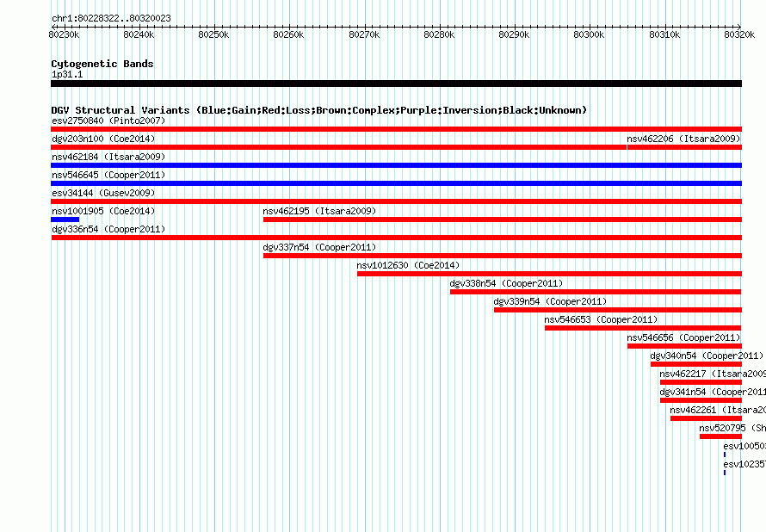
Task: Click the DGV Structural Variants track title
Action: pos(319,110)
